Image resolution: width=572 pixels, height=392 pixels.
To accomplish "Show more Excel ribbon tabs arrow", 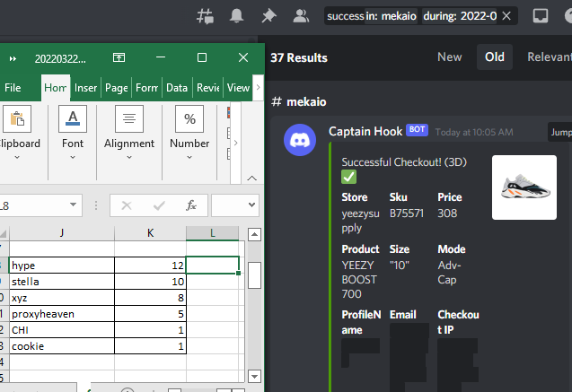I will click(x=258, y=87).
